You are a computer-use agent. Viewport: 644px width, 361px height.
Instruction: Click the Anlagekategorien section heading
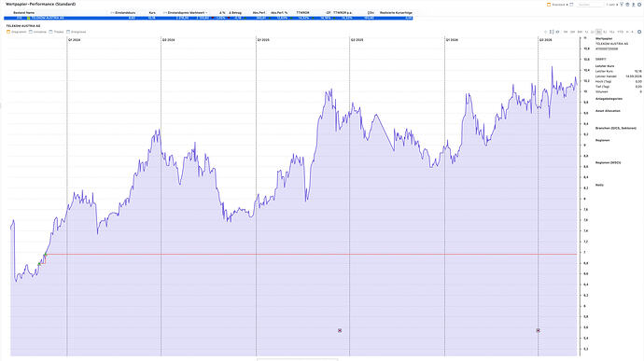pyautogui.click(x=609, y=99)
